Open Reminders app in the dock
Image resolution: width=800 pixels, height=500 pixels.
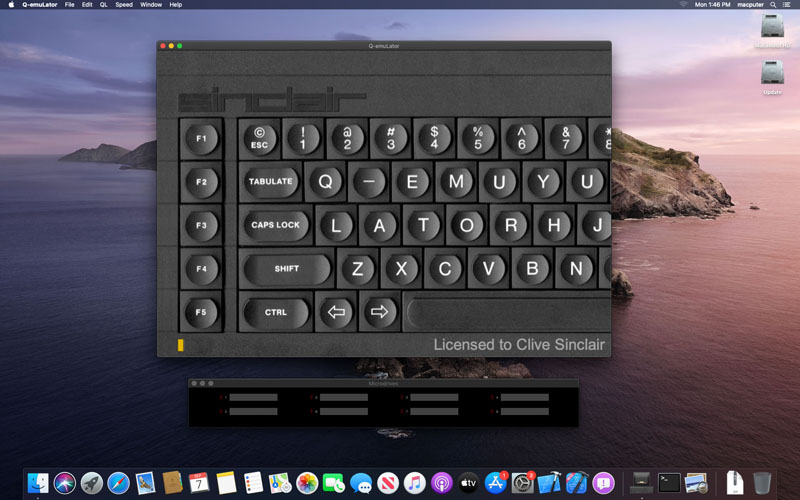point(253,483)
